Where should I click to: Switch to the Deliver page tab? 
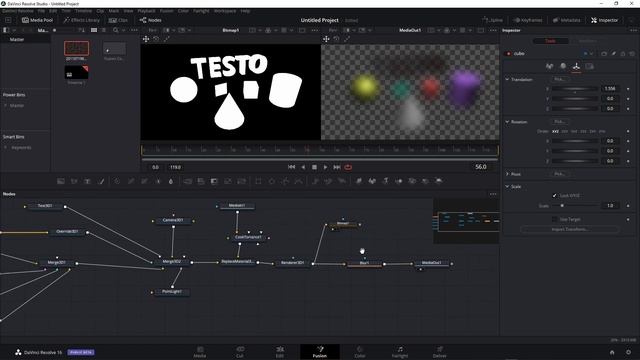pyautogui.click(x=440, y=352)
